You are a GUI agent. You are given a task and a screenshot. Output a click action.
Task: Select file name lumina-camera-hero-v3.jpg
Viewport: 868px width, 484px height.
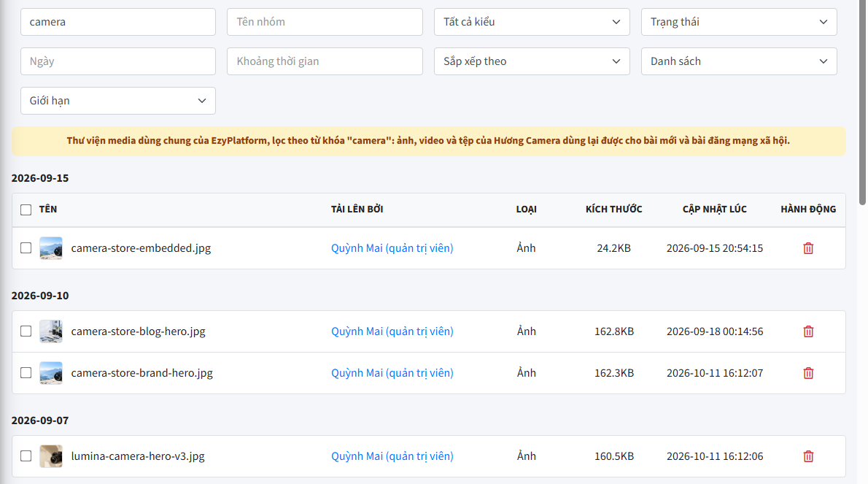point(138,456)
